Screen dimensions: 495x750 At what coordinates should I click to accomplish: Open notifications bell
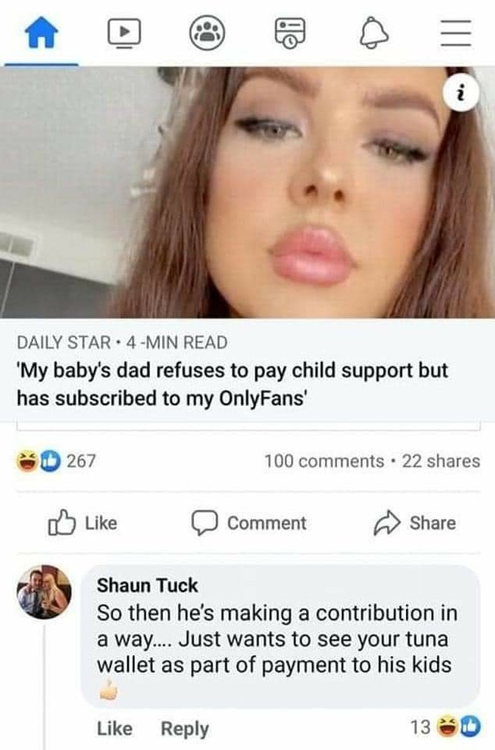pos(374,33)
